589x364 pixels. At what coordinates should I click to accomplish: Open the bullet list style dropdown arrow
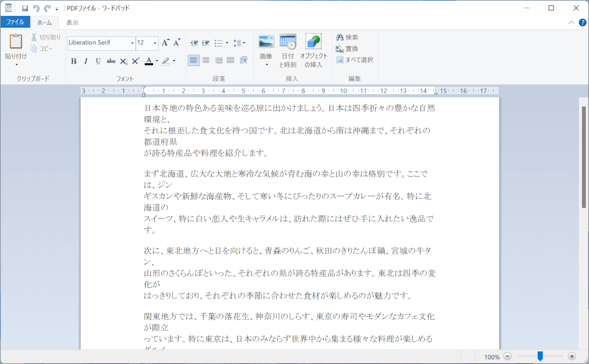point(227,43)
